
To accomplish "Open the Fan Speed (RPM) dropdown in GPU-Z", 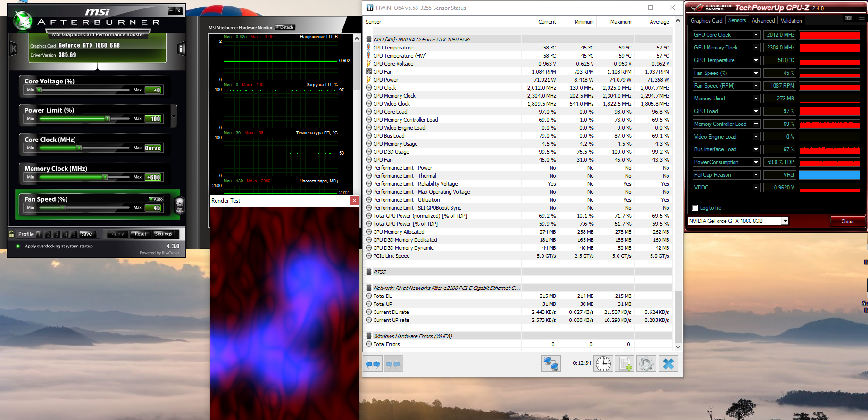I will point(756,86).
